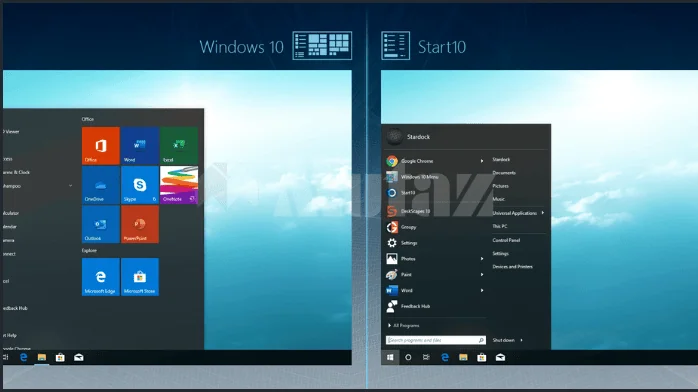Click Edge icon on Start10 taskbar
698x392 pixels.
click(x=445, y=357)
